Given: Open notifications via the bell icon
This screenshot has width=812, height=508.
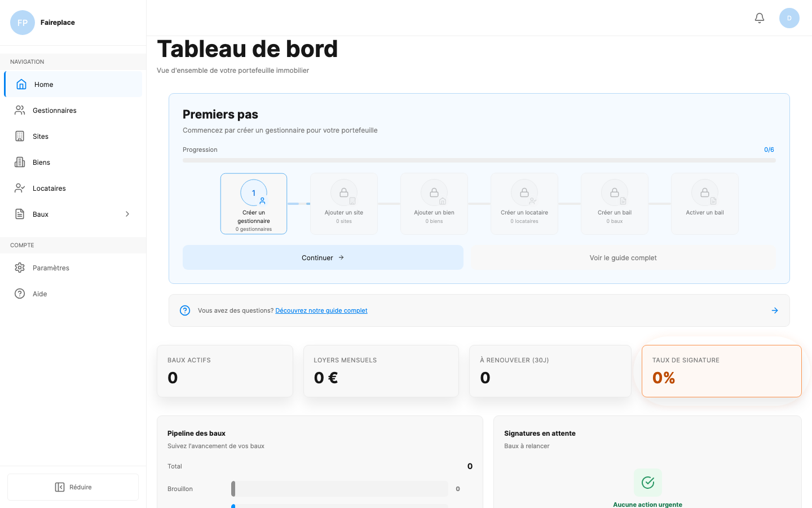Looking at the screenshot, I should point(759,17).
